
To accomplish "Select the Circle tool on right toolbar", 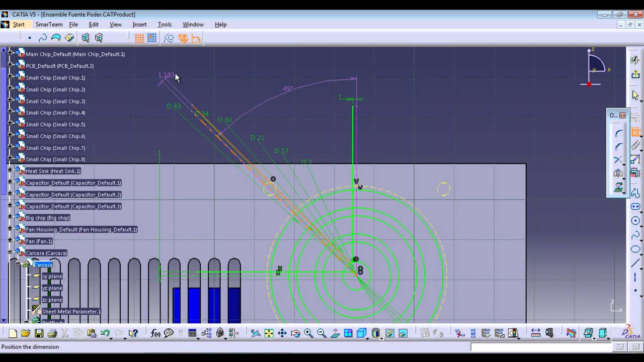I will click(x=635, y=221).
